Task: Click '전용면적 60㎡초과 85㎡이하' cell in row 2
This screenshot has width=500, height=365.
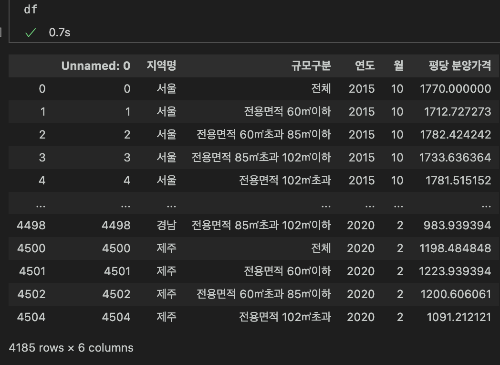Action: click(263, 135)
